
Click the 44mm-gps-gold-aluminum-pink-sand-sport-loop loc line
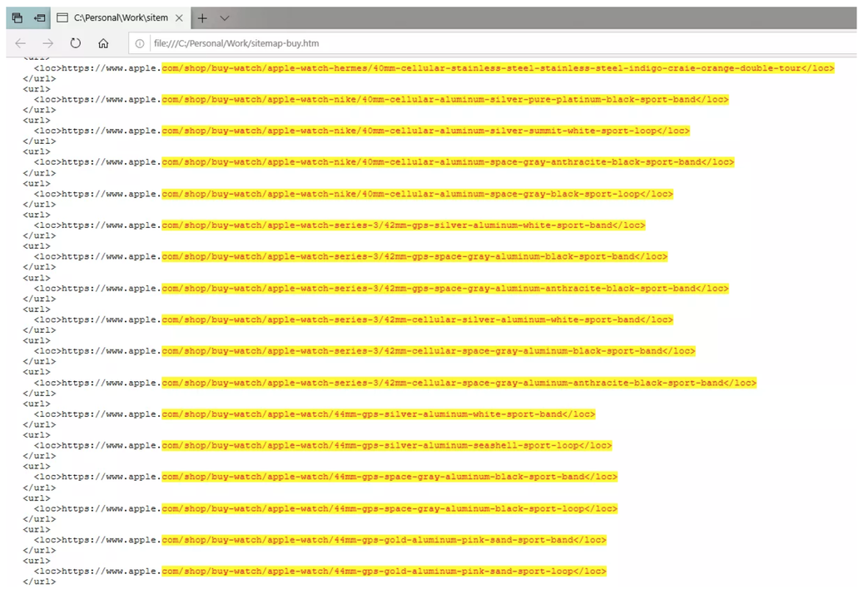point(320,572)
